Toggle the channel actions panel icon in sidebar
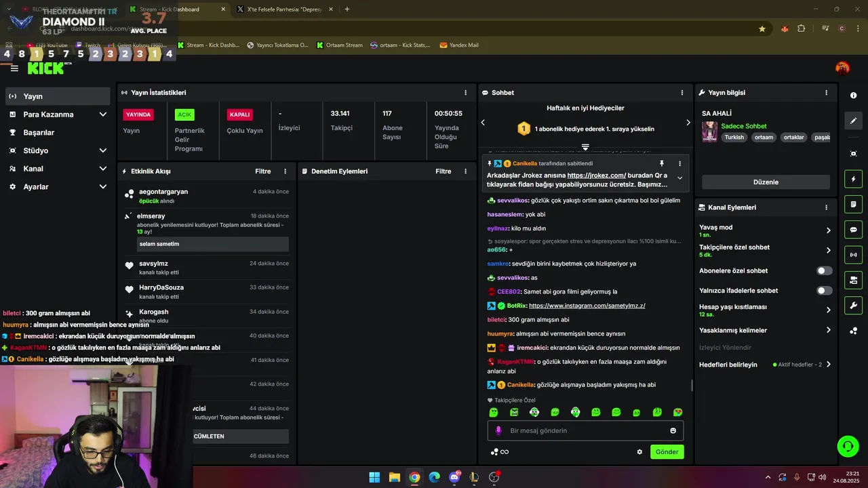868x488 pixels. pyautogui.click(x=853, y=280)
